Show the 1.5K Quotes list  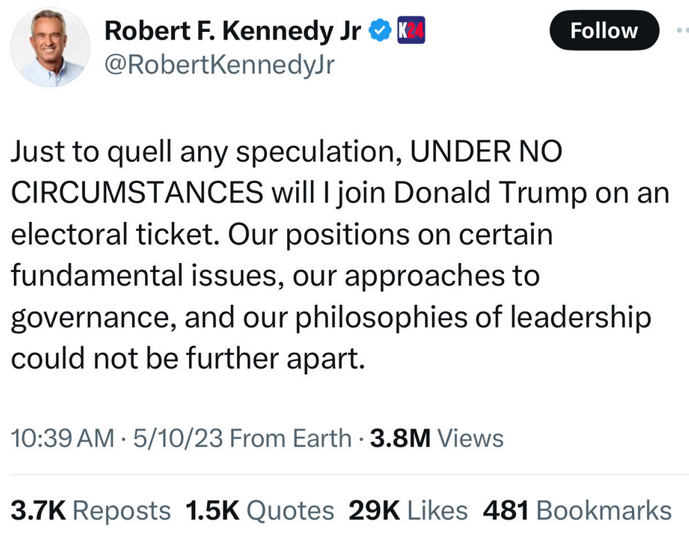coord(259,510)
